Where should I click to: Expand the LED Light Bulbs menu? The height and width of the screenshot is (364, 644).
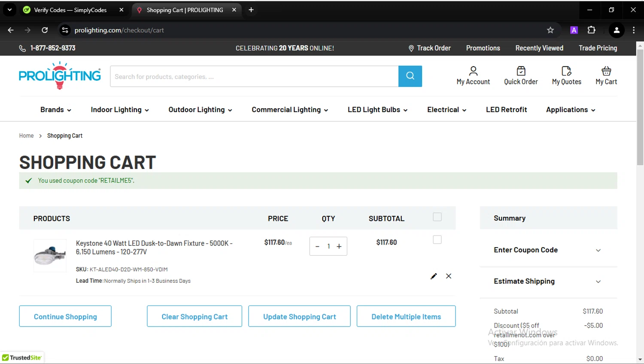click(x=377, y=110)
